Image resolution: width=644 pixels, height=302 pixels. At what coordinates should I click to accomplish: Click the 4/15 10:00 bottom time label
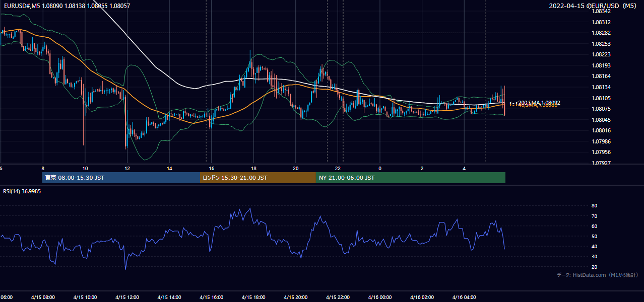point(85,297)
